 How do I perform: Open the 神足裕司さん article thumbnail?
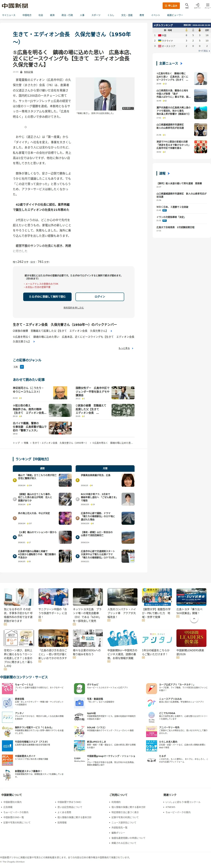pyautogui.click(x=60, y=393)
